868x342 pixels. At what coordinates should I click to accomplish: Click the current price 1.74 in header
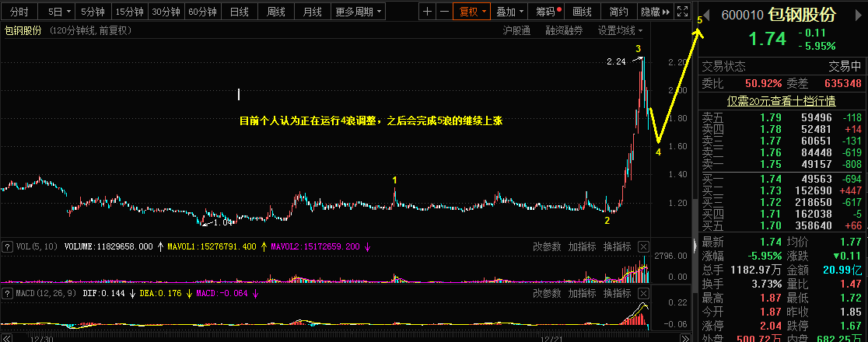(x=767, y=39)
